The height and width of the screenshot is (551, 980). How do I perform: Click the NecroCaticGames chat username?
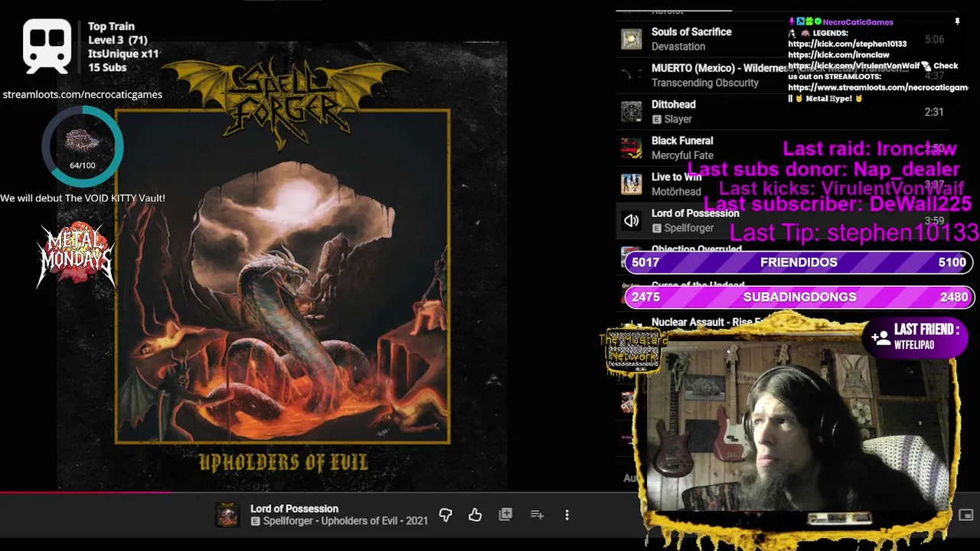click(857, 22)
